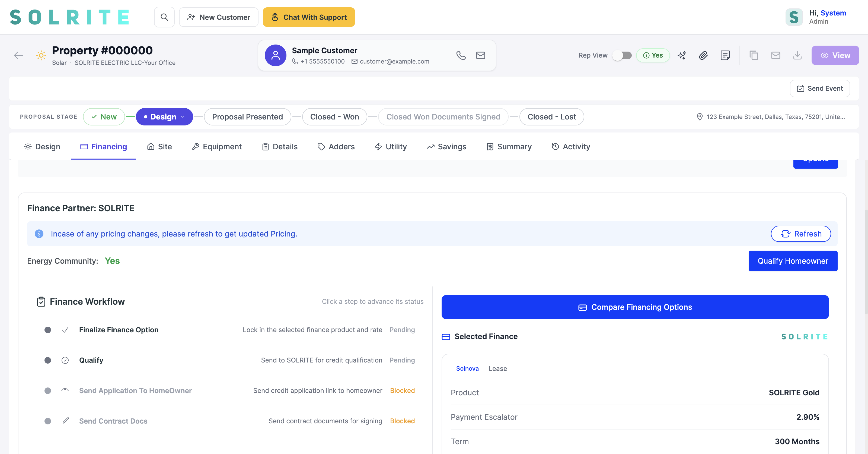Click the Sample Customer avatar icon

tap(275, 55)
